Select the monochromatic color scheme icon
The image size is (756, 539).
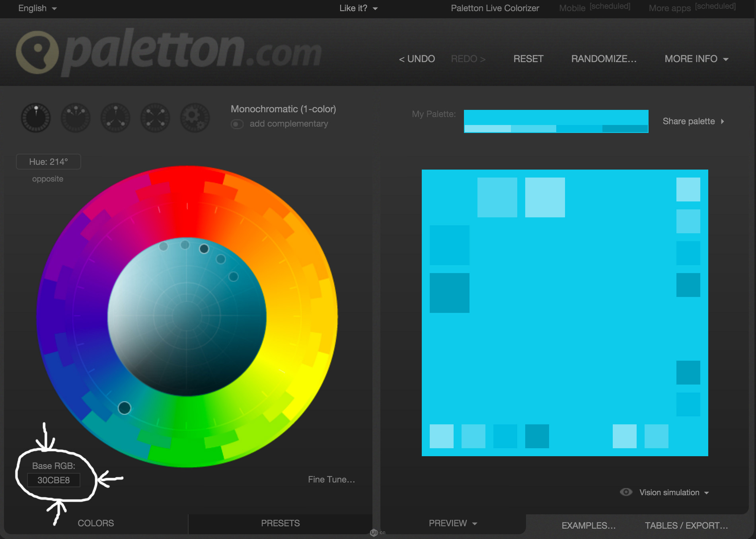(36, 118)
